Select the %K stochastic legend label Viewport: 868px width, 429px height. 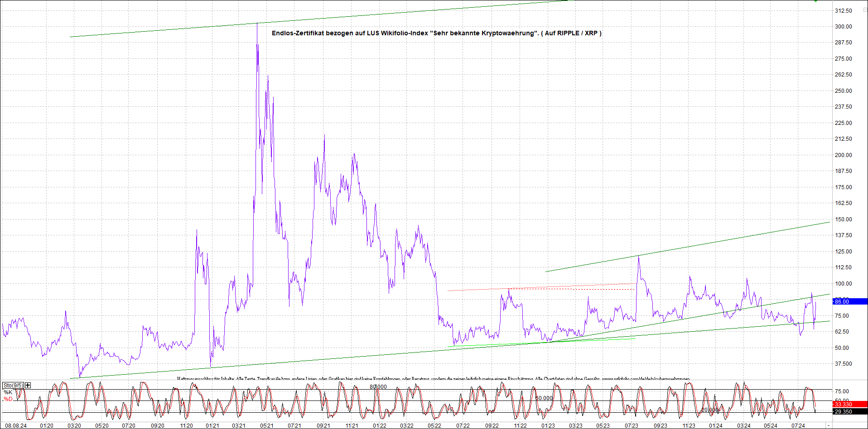click(8, 392)
